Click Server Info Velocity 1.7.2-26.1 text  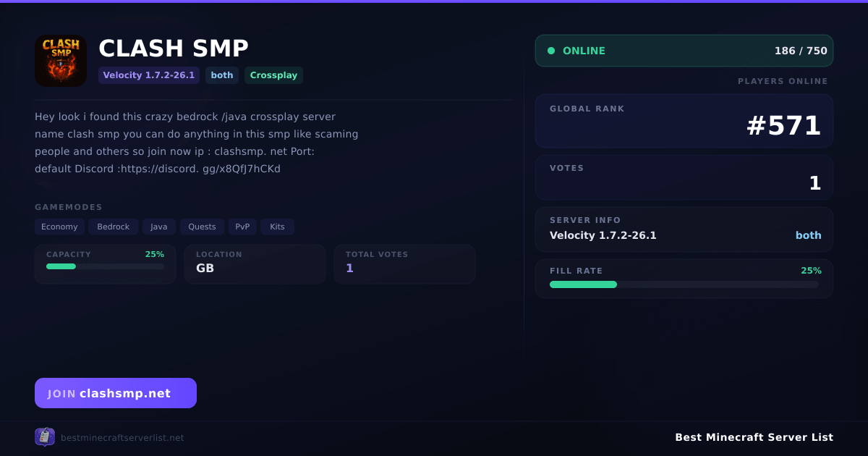click(x=603, y=235)
